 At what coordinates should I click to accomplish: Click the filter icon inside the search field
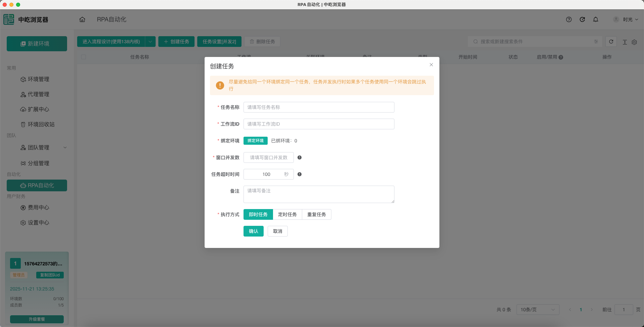[596, 42]
